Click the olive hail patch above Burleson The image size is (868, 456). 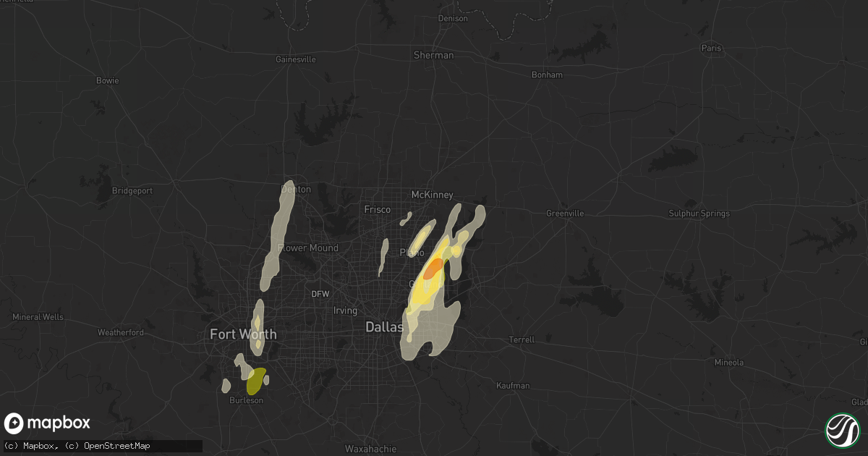[256, 380]
